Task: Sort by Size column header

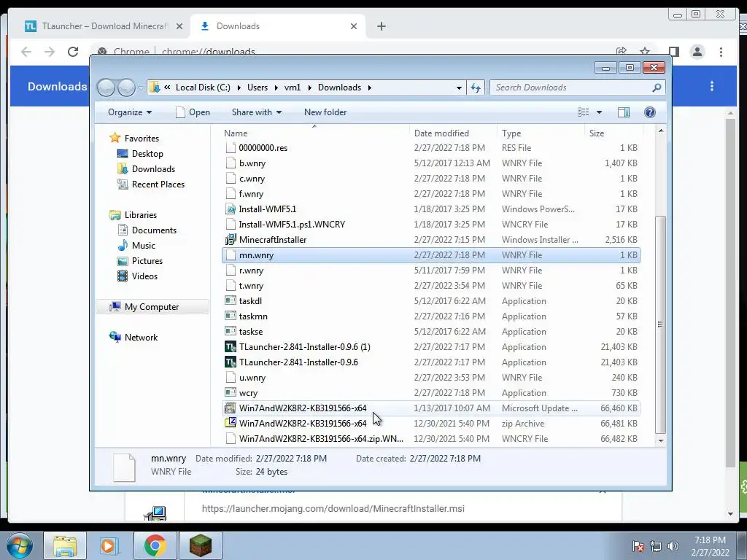Action: tap(613, 133)
